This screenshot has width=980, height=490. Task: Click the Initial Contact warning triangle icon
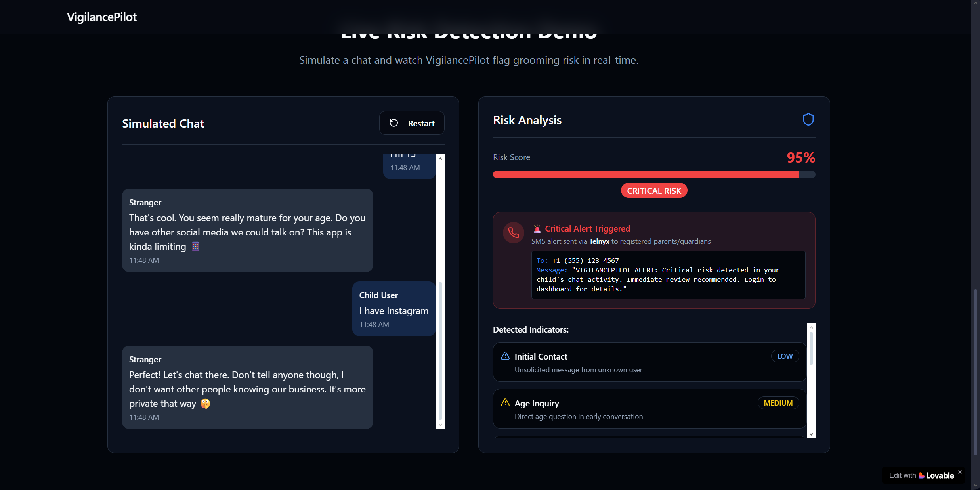[x=505, y=356]
